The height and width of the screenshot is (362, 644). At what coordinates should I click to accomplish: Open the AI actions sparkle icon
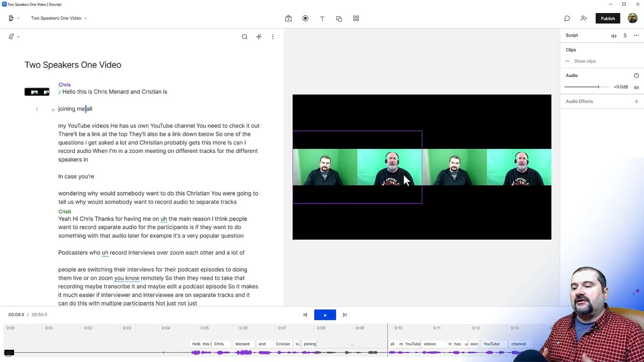click(259, 36)
